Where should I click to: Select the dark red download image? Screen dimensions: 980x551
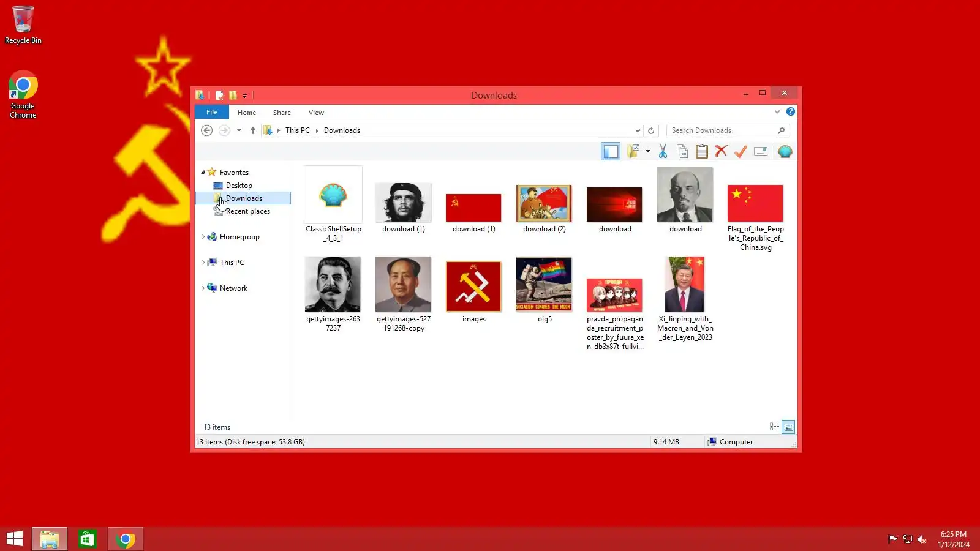click(615, 209)
